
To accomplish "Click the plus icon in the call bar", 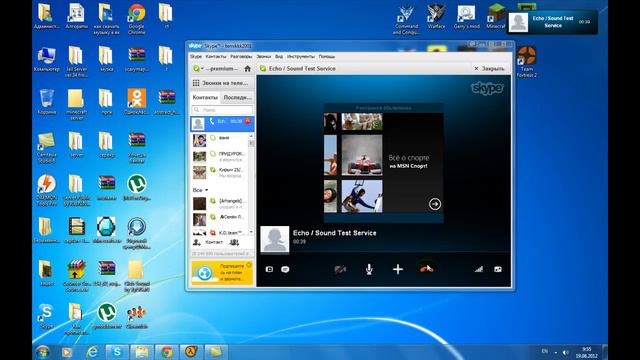I will (398, 269).
